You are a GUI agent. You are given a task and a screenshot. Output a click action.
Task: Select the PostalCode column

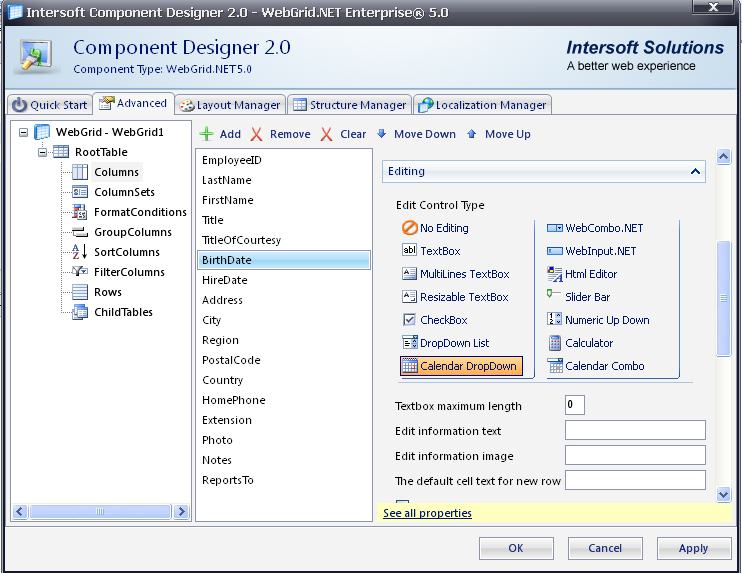(283, 360)
